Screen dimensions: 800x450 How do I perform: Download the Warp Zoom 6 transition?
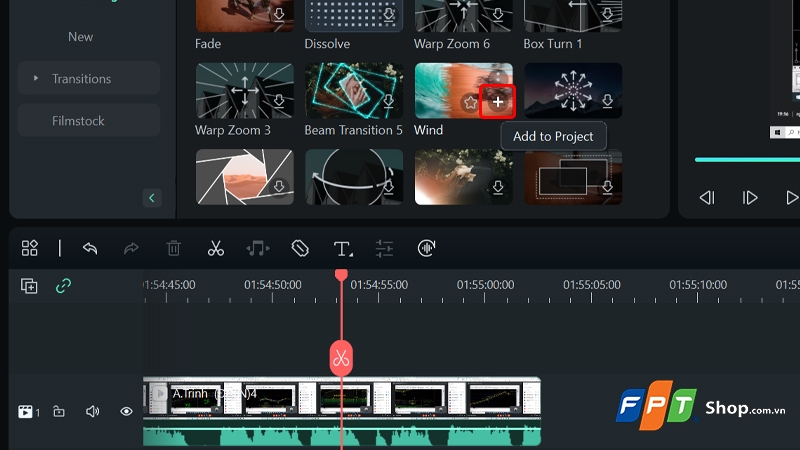point(498,14)
